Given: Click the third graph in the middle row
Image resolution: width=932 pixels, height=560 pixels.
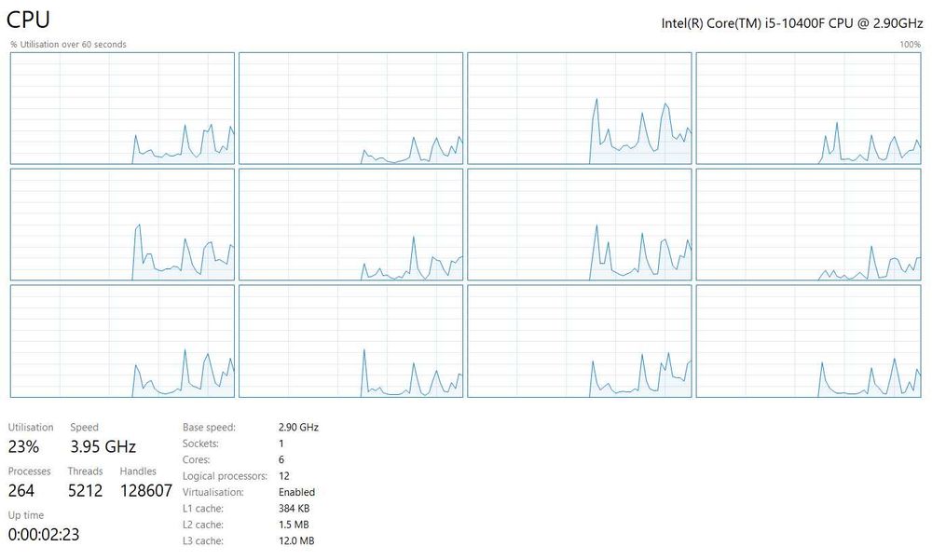Looking at the screenshot, I should tap(580, 225).
